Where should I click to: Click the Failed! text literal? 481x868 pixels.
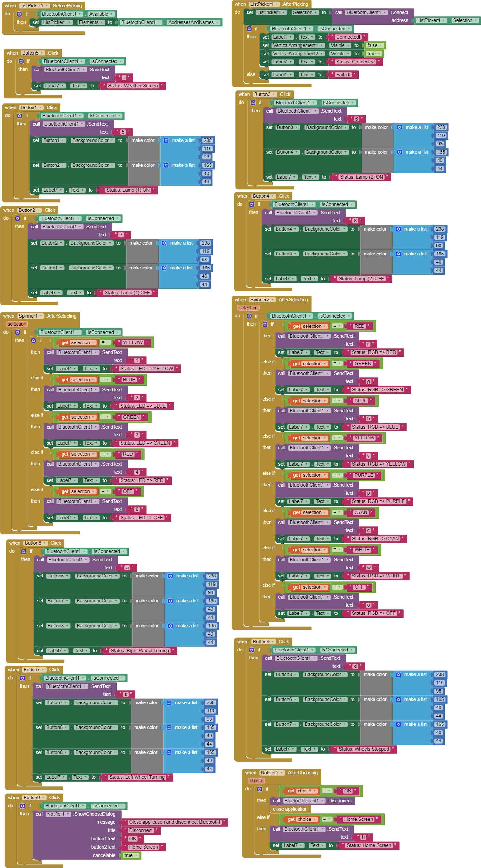343,75
